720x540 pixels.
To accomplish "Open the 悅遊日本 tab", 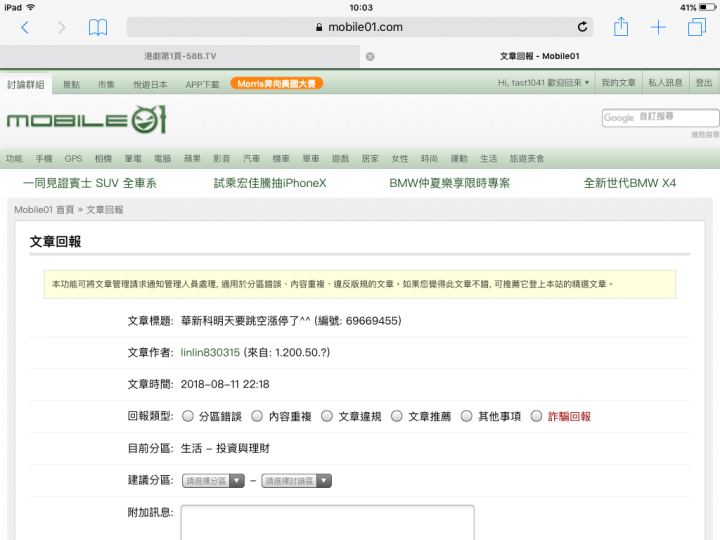I will click(150, 84).
